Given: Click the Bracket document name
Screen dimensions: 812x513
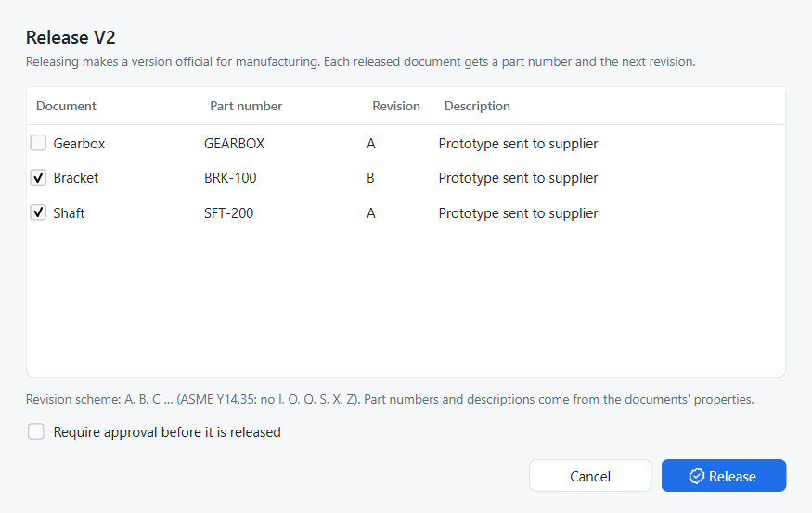Looking at the screenshot, I should pyautogui.click(x=75, y=178).
